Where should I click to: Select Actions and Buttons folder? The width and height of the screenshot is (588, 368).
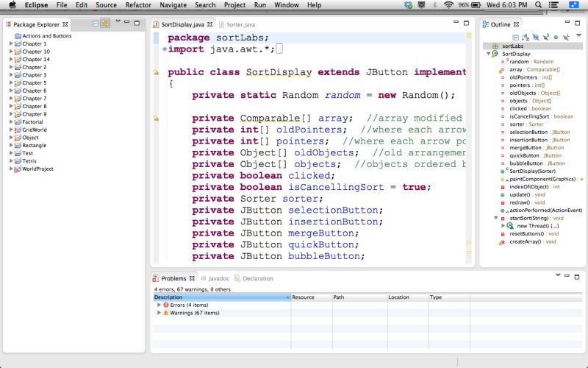tap(43, 35)
